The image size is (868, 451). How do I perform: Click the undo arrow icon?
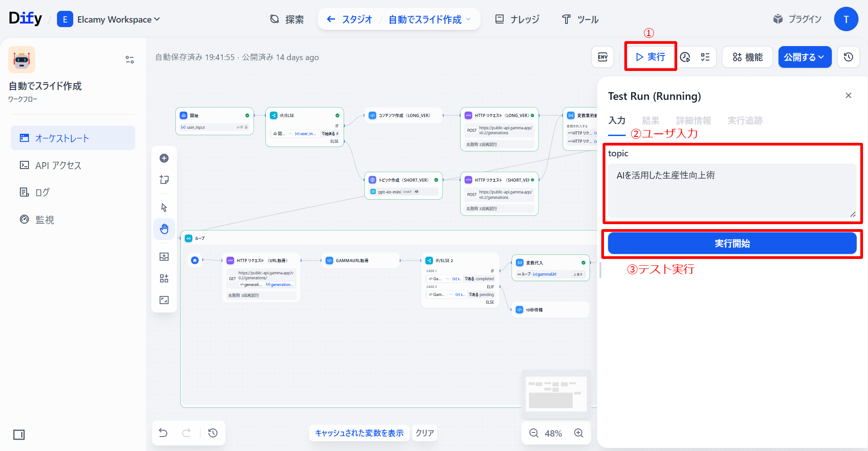[x=163, y=433]
